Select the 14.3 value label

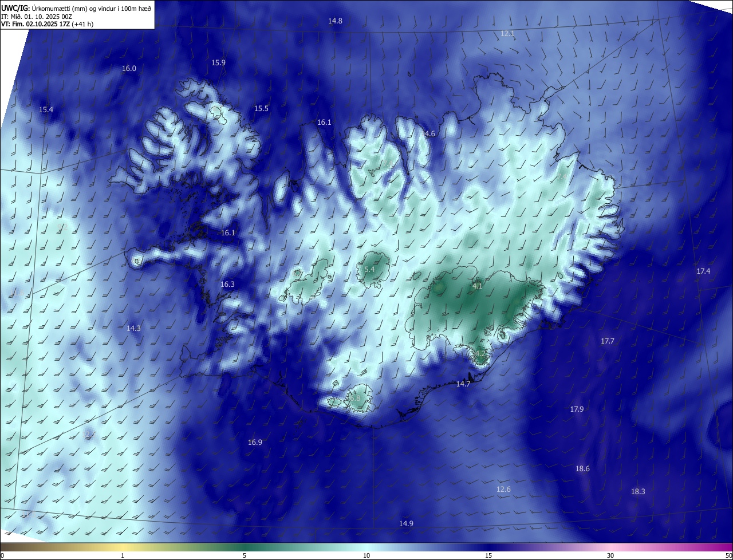[133, 329]
